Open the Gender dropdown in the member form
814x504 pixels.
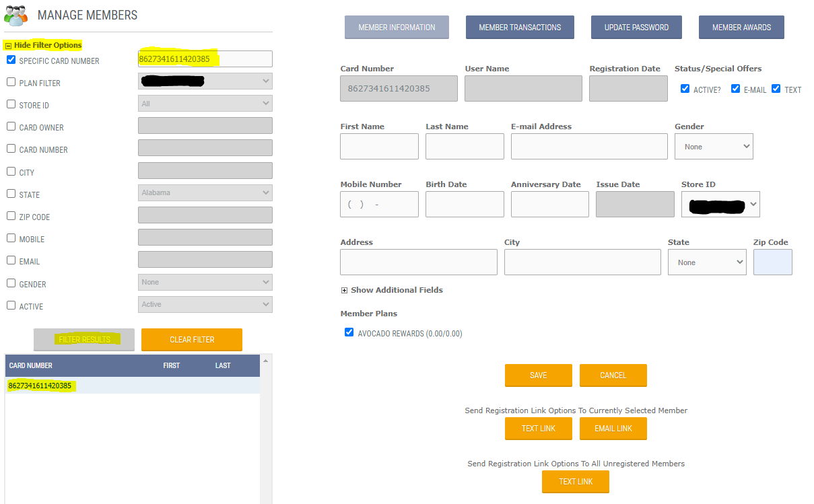[714, 146]
